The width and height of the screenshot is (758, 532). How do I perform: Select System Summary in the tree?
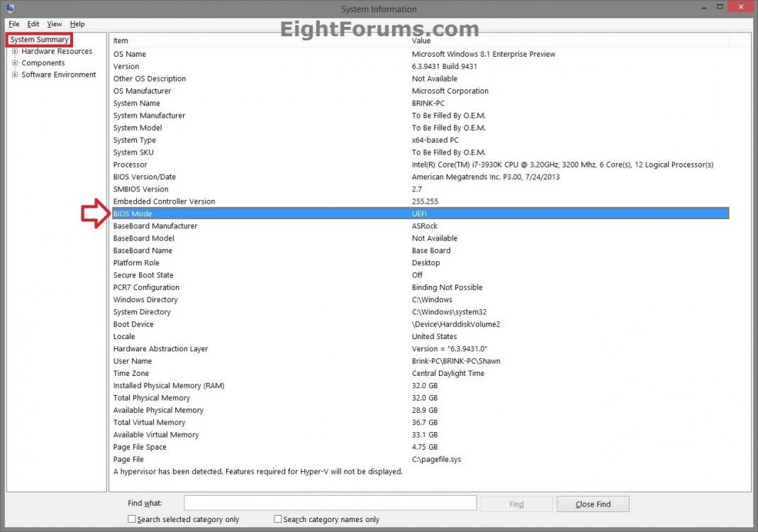tap(40, 40)
